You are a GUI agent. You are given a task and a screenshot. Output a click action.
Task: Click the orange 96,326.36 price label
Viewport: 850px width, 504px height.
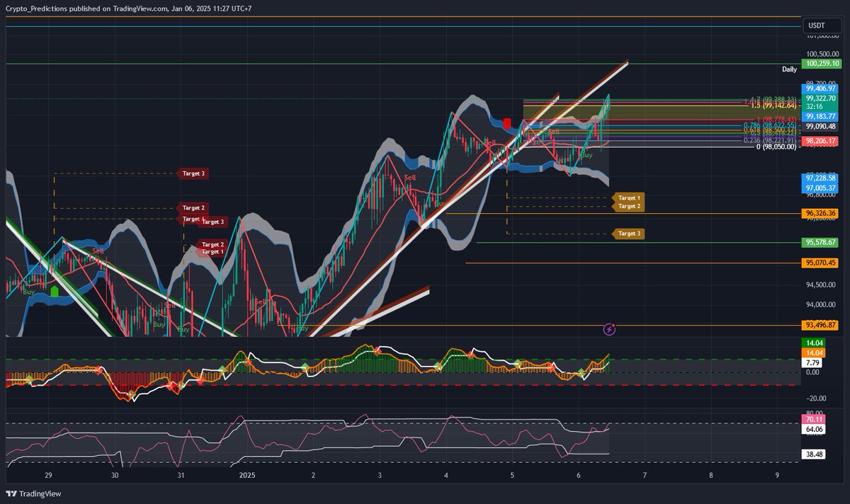[x=821, y=213]
